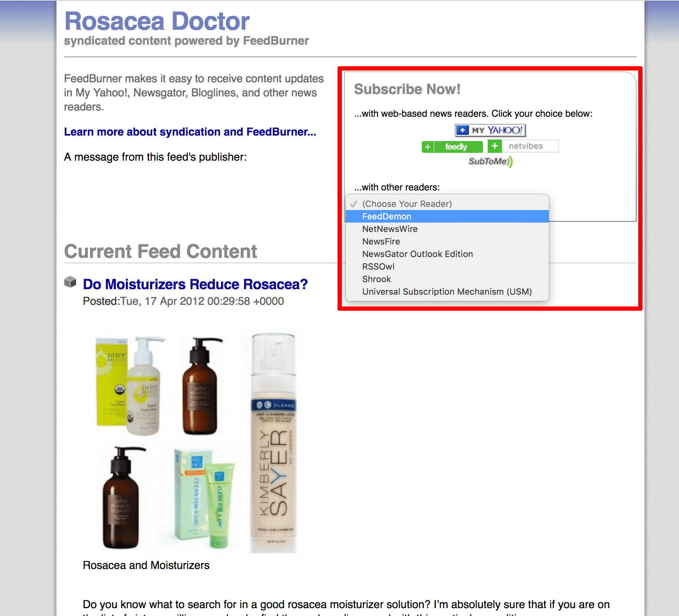
Task: Select (Choose Your Reader) option
Action: [x=447, y=204]
